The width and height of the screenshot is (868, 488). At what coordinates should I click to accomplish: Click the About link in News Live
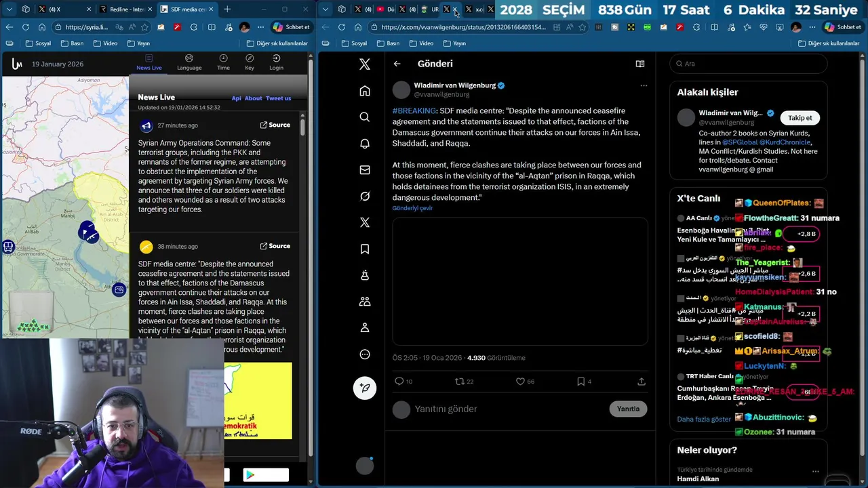tap(254, 98)
